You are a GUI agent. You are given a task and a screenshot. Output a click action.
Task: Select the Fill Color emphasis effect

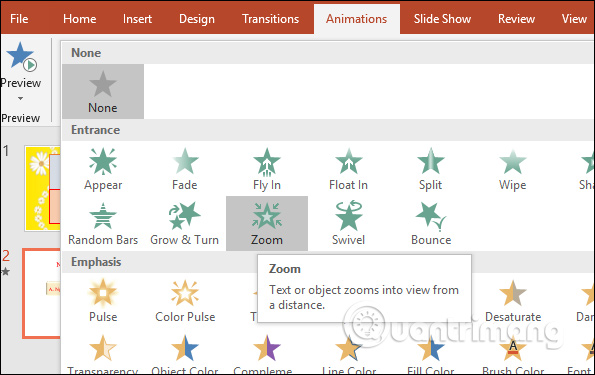coord(430,354)
